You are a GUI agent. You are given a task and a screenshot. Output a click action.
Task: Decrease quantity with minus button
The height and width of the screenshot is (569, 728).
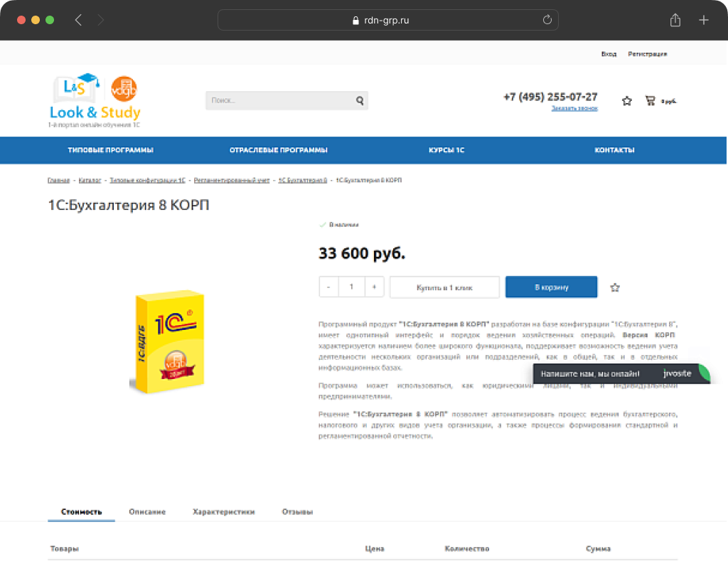point(328,287)
